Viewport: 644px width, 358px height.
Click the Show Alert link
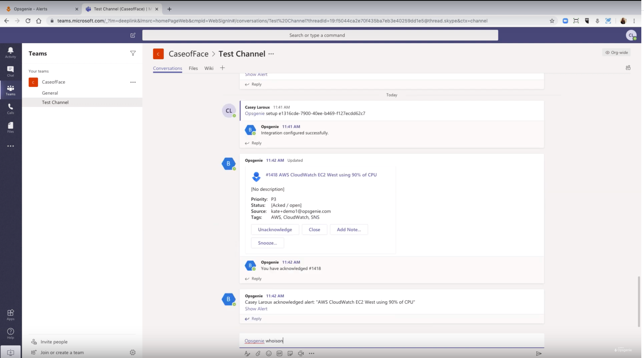tap(256, 309)
